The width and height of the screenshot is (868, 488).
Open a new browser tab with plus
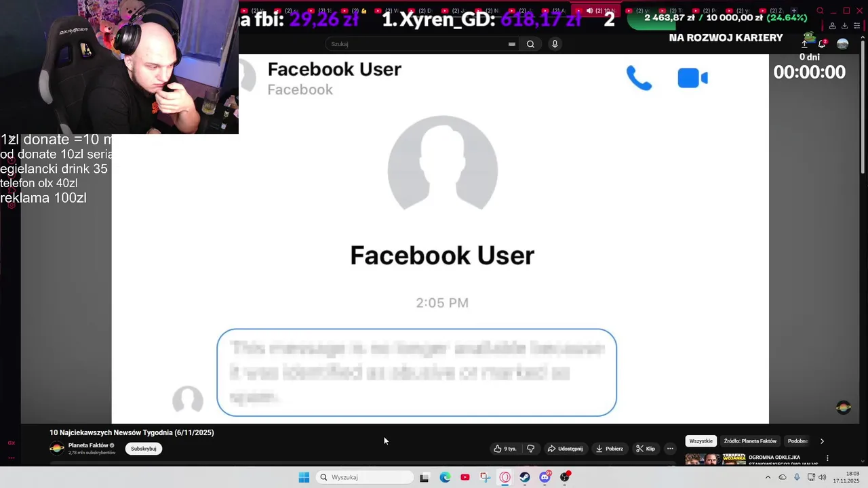(793, 11)
